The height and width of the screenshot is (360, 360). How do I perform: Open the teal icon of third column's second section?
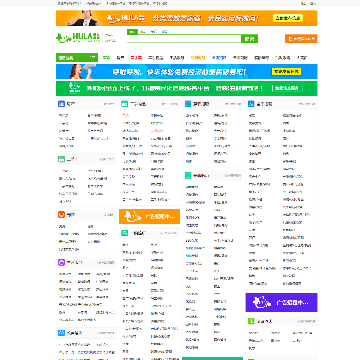188,175
